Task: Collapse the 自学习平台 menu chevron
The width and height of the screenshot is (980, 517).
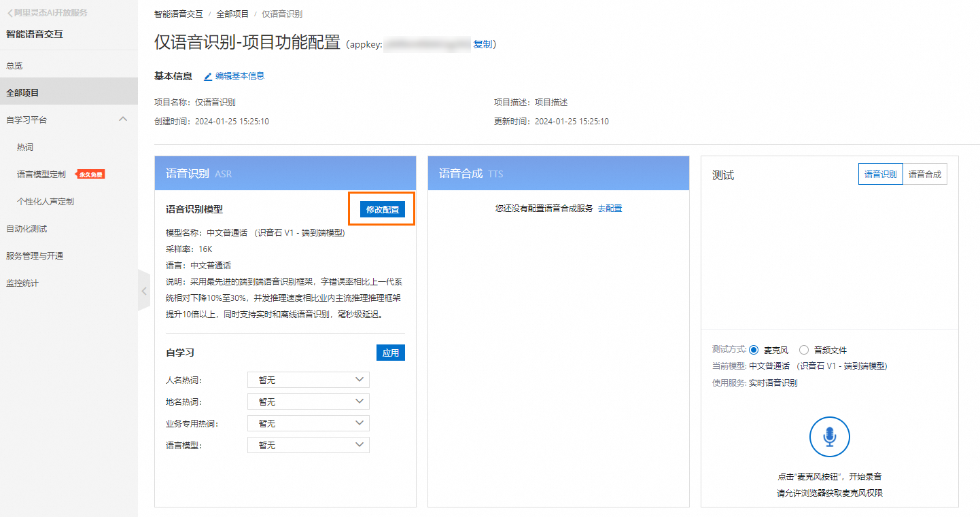Action: 123,120
